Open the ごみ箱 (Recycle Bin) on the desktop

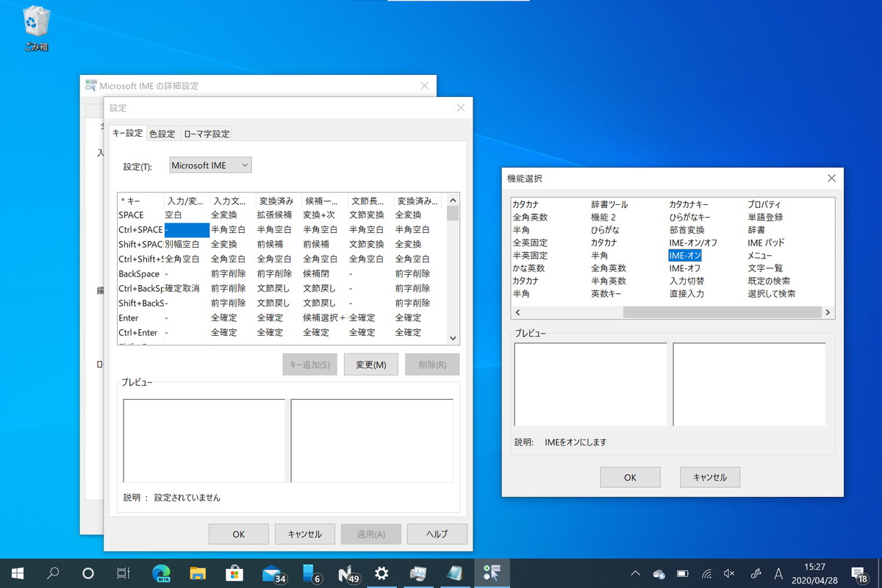[35, 22]
